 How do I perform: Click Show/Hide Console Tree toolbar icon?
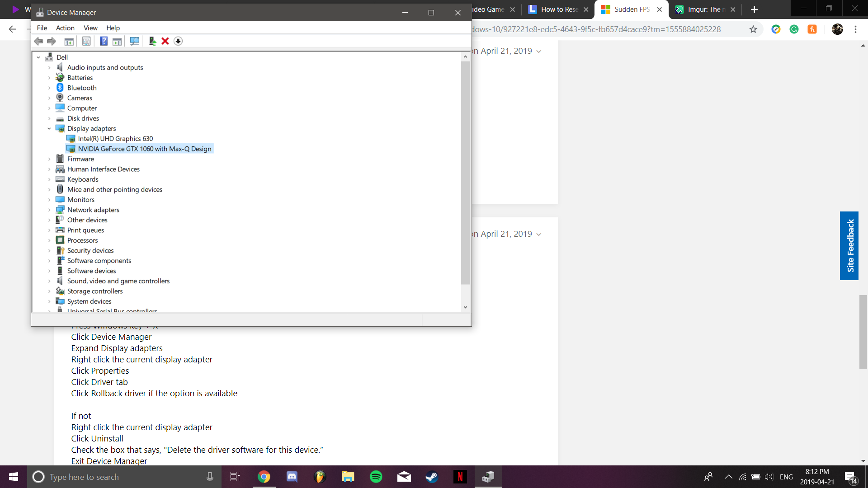[x=69, y=41]
